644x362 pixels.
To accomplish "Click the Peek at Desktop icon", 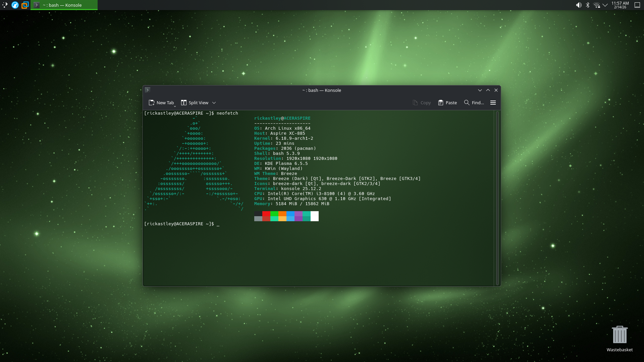I will click(x=637, y=5).
